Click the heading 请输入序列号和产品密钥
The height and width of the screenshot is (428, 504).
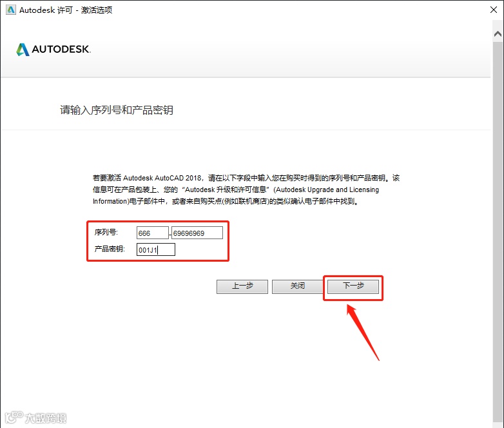117,110
